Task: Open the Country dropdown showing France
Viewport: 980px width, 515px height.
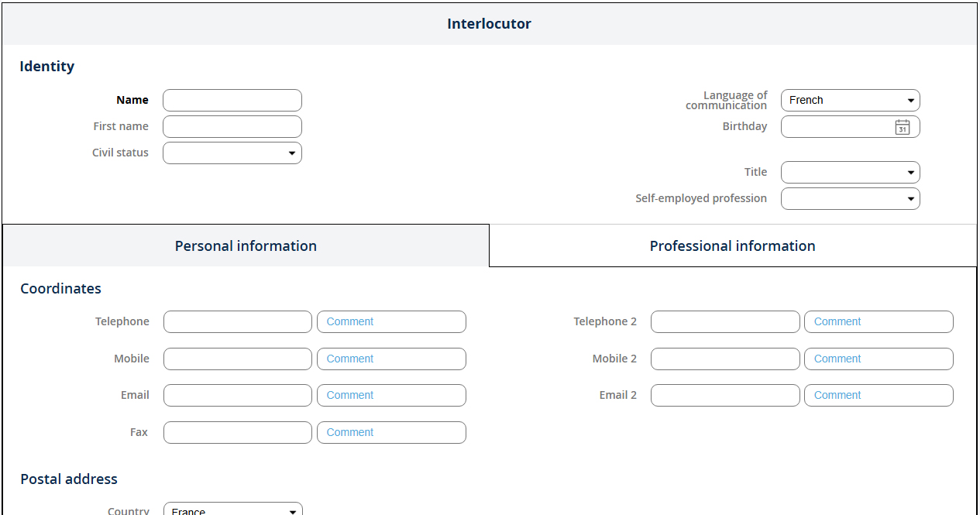Action: [232, 510]
